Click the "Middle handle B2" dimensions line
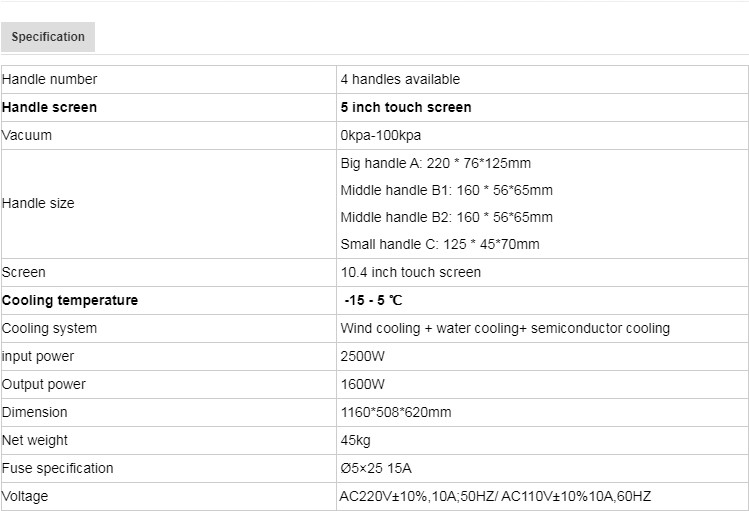The image size is (749, 511). [446, 217]
